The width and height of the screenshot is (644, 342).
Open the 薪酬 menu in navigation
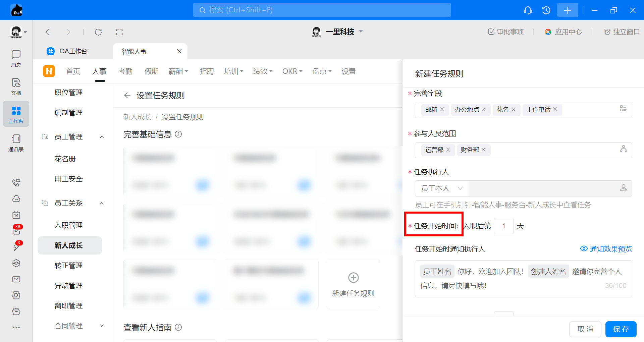click(178, 71)
